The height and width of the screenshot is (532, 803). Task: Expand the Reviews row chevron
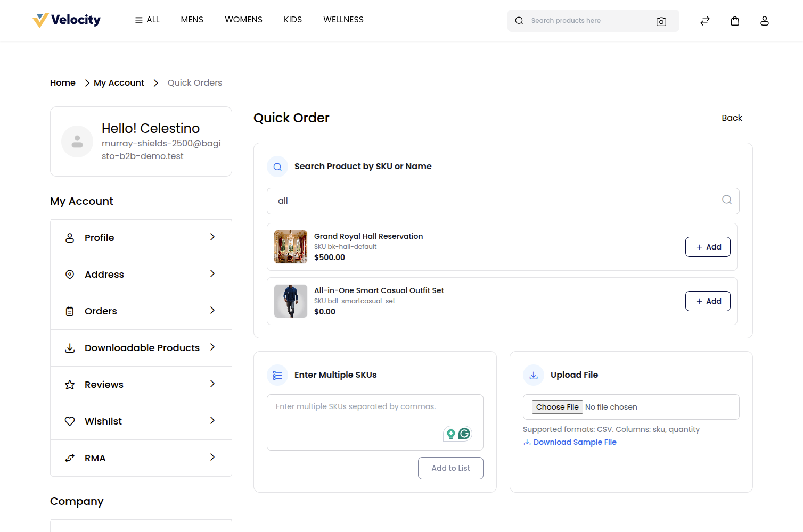[212, 384]
